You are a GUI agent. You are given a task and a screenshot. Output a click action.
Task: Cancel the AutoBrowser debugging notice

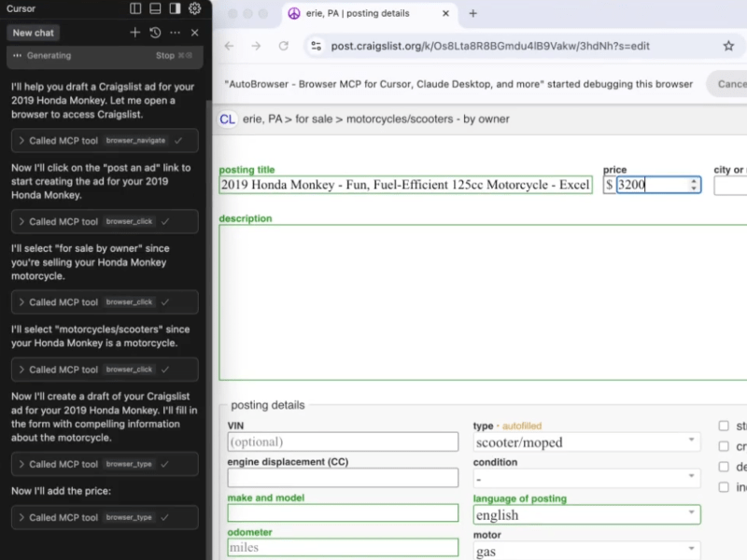coord(729,84)
